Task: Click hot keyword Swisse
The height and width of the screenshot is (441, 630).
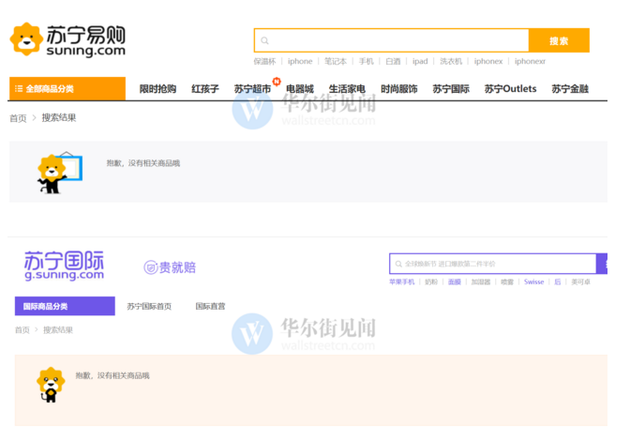Action: tap(534, 282)
